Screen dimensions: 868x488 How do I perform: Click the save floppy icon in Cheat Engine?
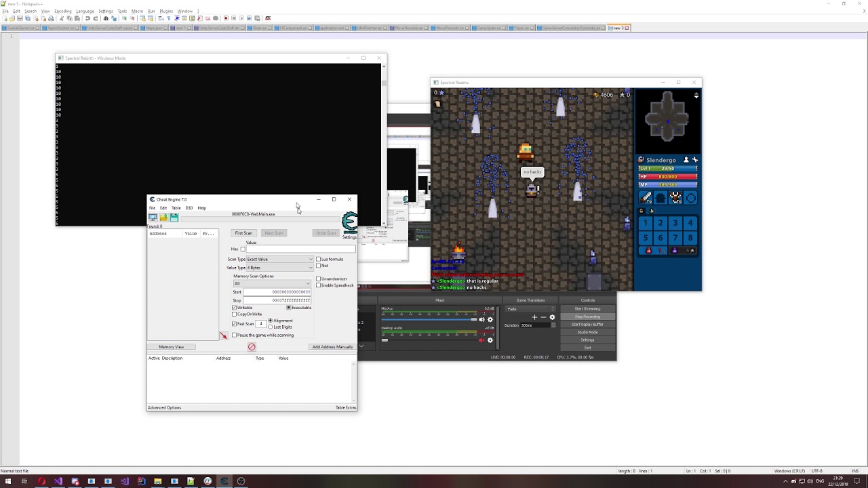[x=174, y=218]
